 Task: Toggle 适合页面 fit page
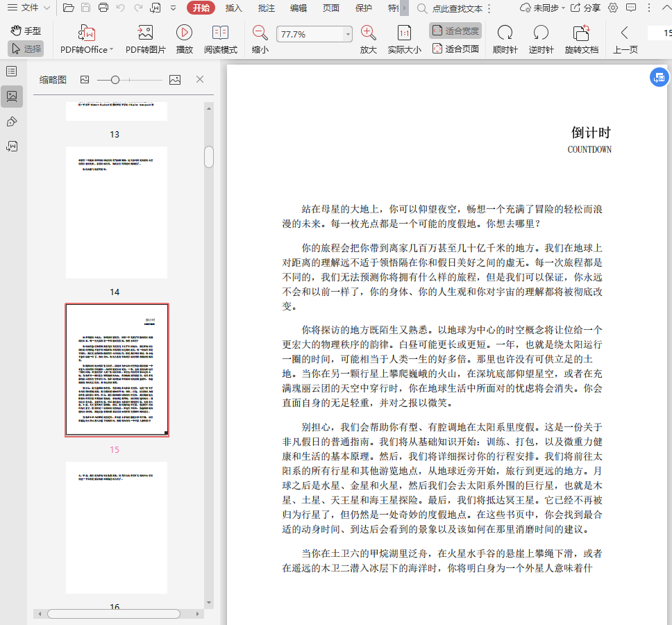pos(455,49)
